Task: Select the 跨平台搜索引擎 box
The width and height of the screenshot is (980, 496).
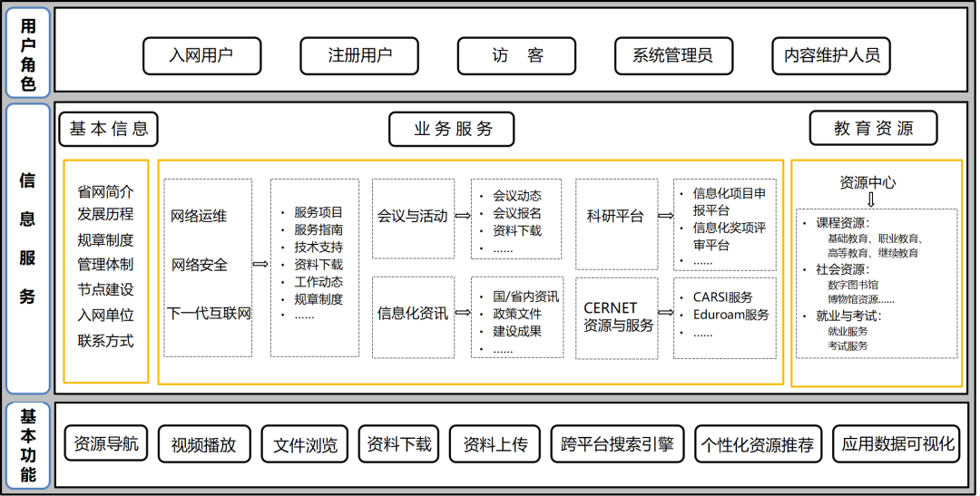Action: 617,444
